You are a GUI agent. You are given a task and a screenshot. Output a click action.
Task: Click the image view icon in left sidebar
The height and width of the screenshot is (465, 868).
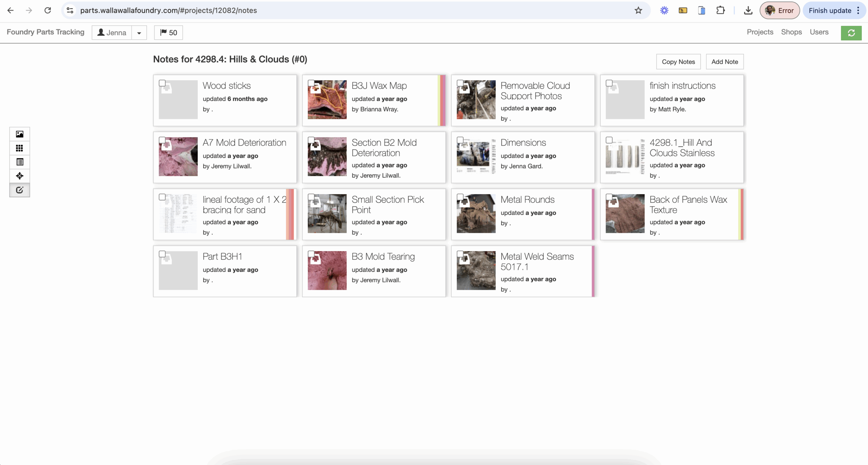(x=20, y=134)
